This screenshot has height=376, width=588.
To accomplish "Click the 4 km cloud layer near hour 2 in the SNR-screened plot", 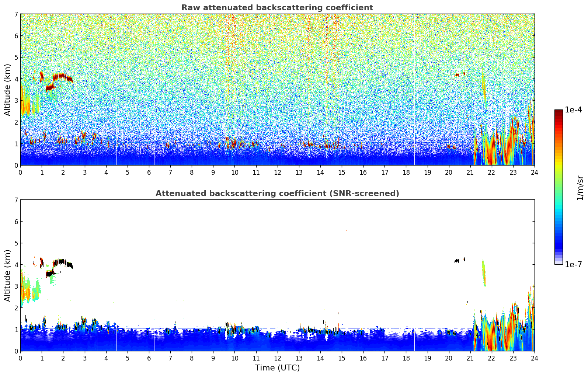I will click(63, 263).
